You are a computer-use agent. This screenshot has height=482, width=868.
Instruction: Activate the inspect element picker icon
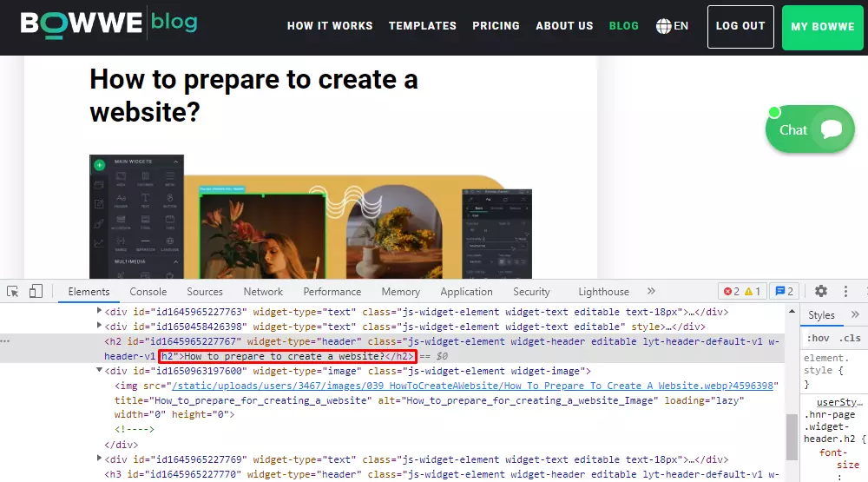click(x=13, y=292)
